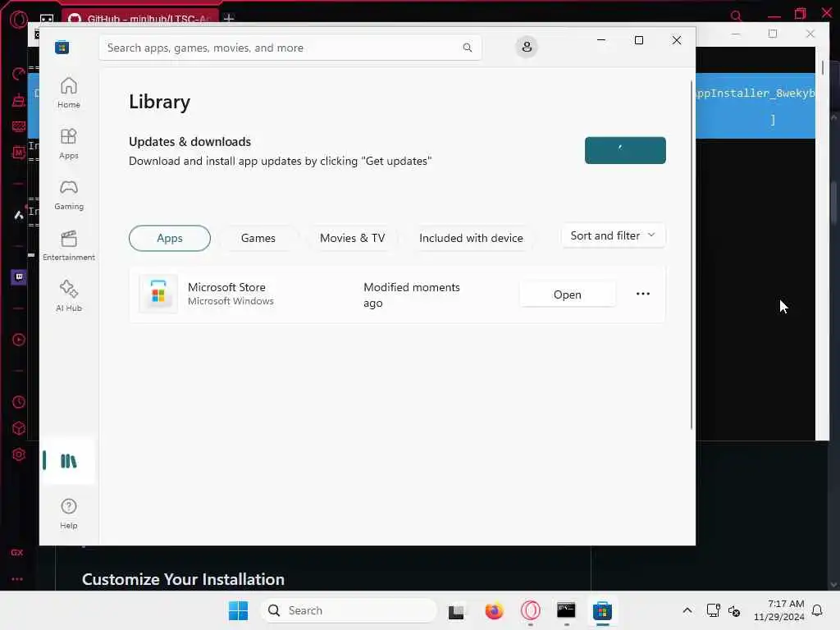Select the Movies & TV filter tab

coord(353,239)
